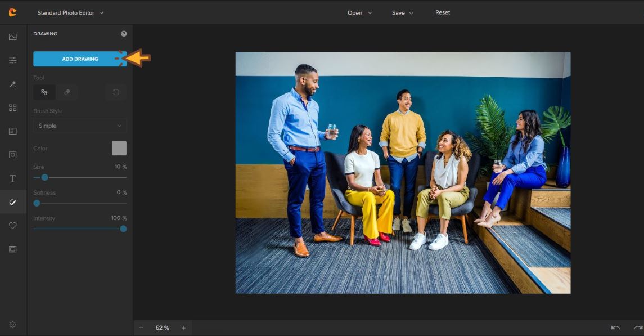Open the settings gear icon
Image resolution: width=644 pixels, height=336 pixels.
(x=13, y=324)
